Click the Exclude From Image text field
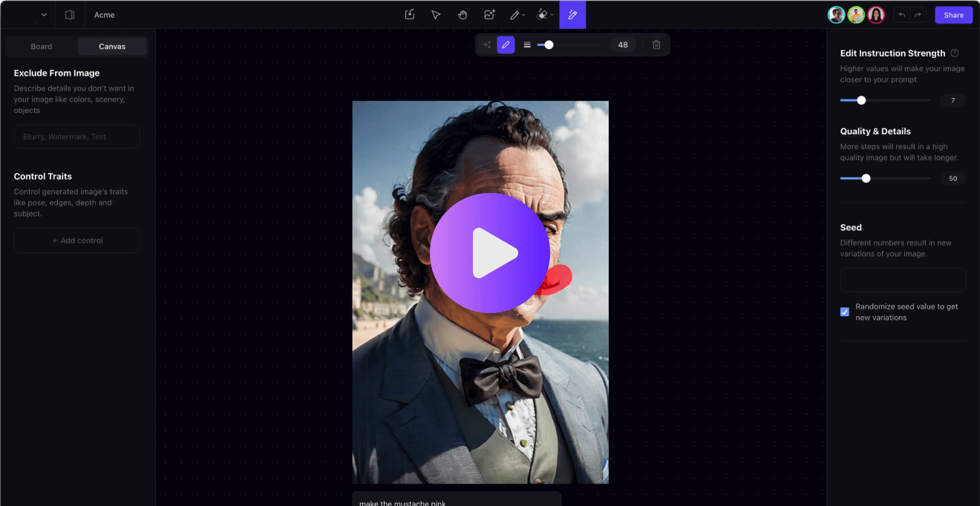This screenshot has width=980, height=506. (x=77, y=137)
